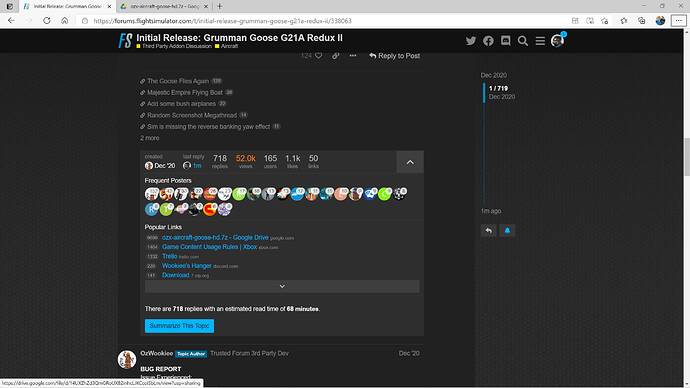This screenshot has height=388, width=690.
Task: Open OzWookiee author avatar
Action: pyautogui.click(x=127, y=359)
